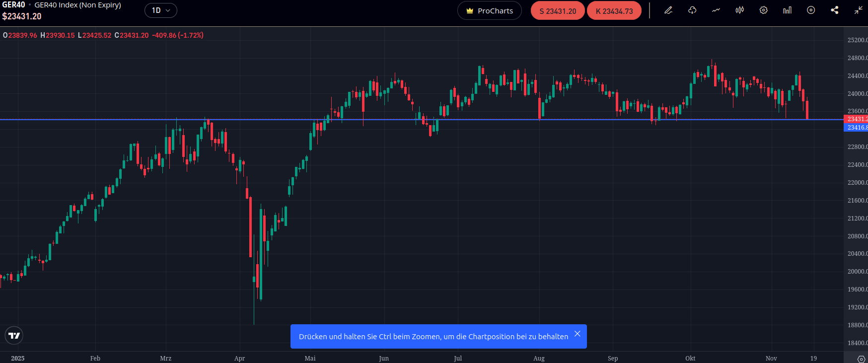The width and height of the screenshot is (868, 363).
Task: Dismiss the Ctrl zoom hint notification
Action: (x=577, y=334)
